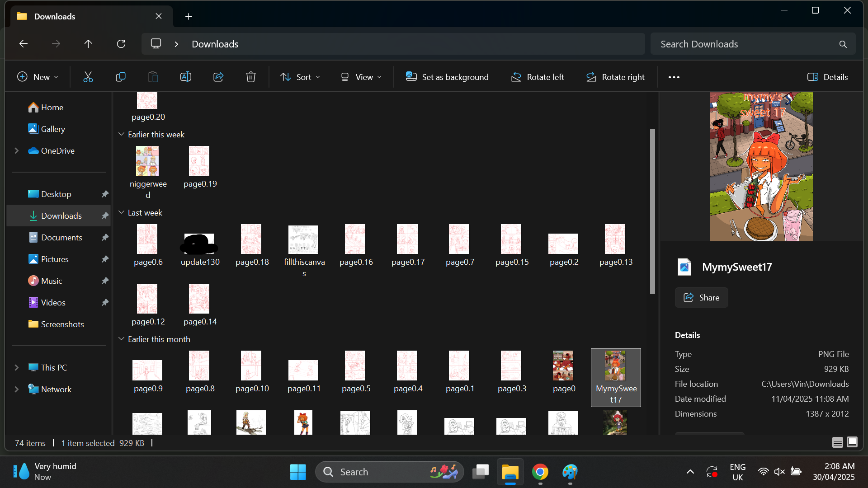
Task: Click the Share arrow icon in toolbar
Action: 218,77
